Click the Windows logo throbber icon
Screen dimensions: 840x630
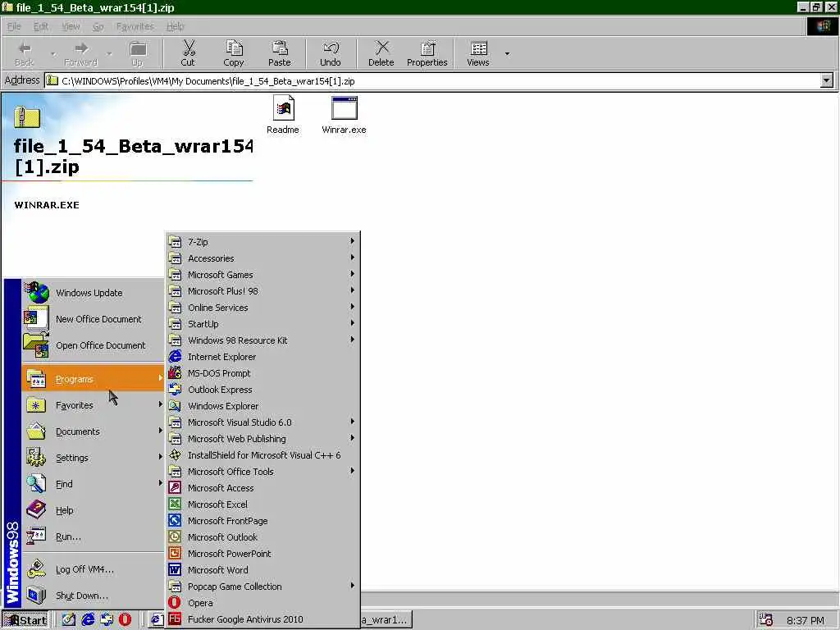822,26
